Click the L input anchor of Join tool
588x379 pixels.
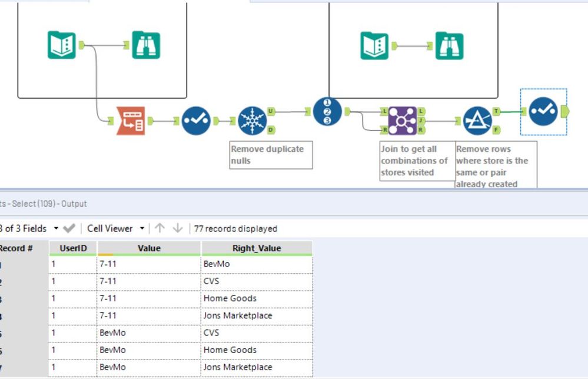click(384, 111)
